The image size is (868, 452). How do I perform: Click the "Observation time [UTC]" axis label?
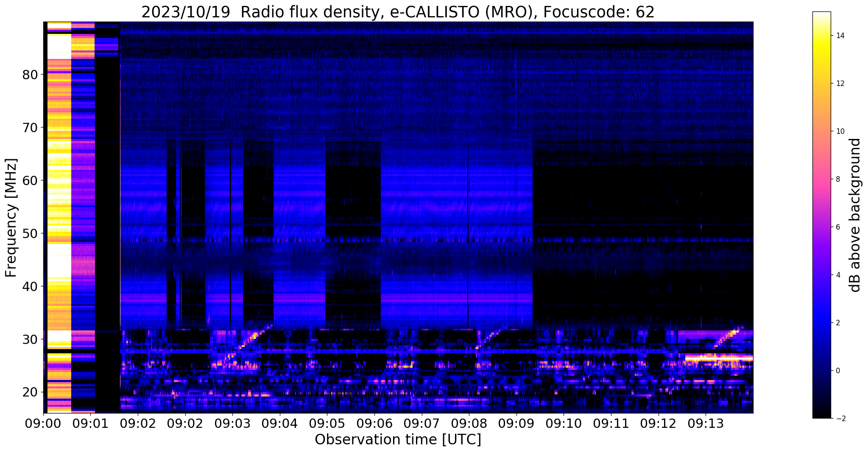[398, 439]
